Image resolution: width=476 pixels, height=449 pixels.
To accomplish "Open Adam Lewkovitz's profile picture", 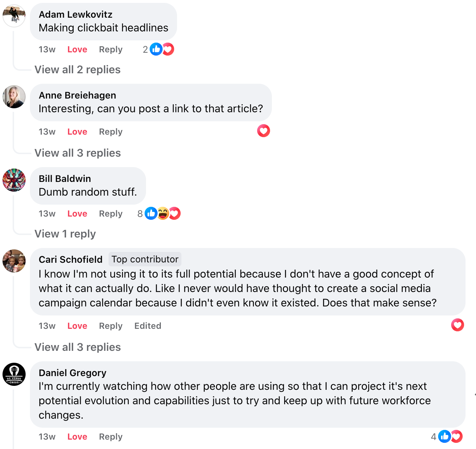I will click(x=14, y=16).
